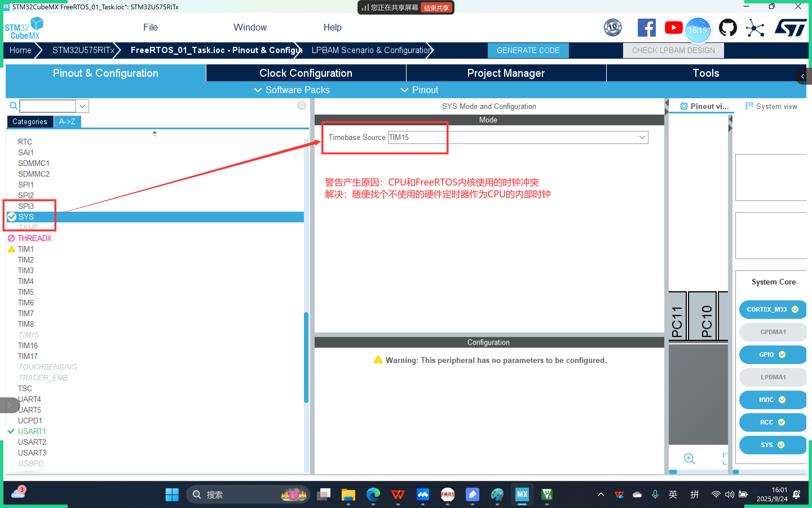
Task: Open Microsoft Edge from taskbar
Action: coord(373,494)
